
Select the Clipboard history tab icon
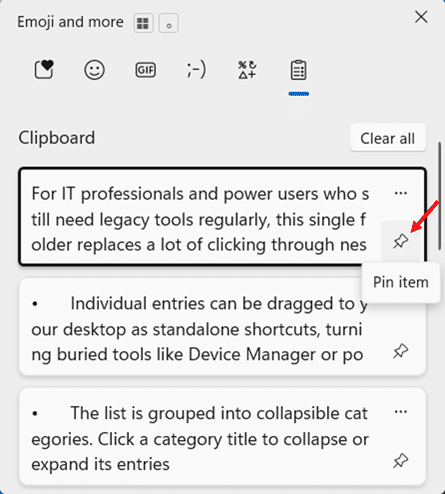tap(298, 70)
